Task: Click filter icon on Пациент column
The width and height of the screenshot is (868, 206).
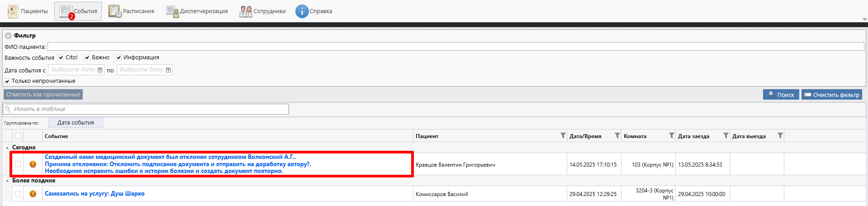Action: (x=563, y=136)
